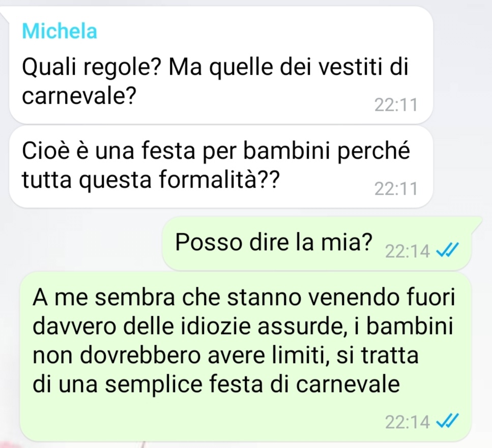
Task: Tap the blue double-check on the last message
Action: 448,421
